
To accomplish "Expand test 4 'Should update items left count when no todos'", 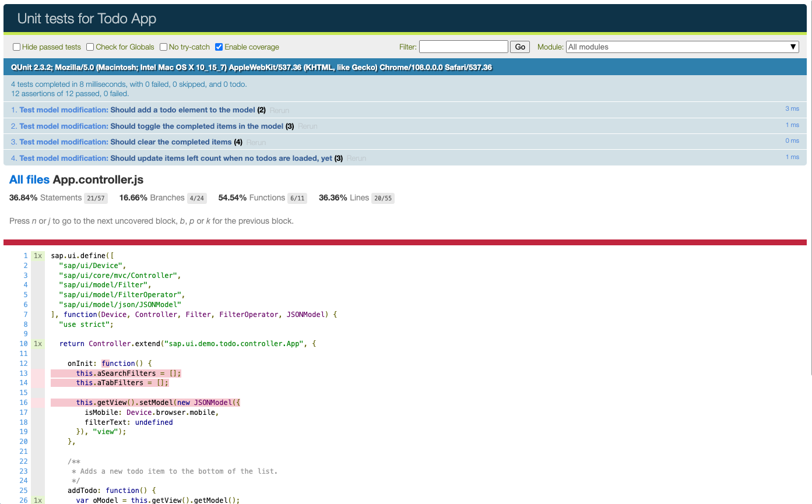I will point(221,158).
